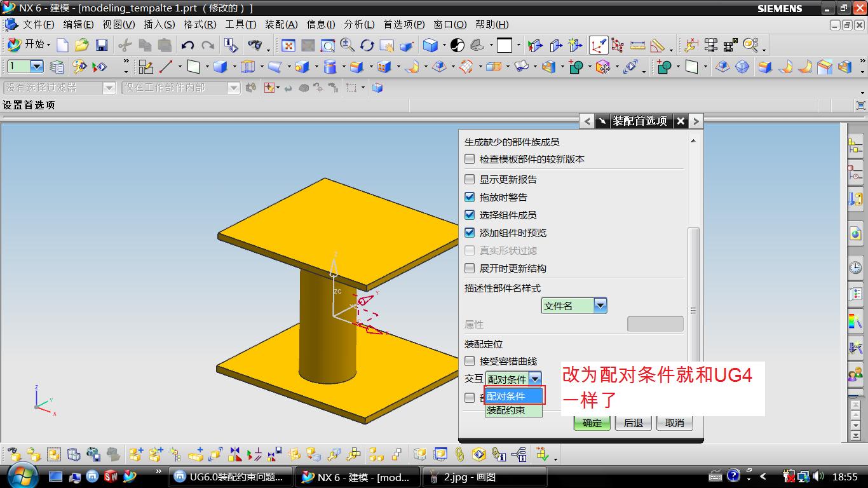Open the Assembly Navigator sidebar icon
The image size is (868, 488).
click(855, 146)
